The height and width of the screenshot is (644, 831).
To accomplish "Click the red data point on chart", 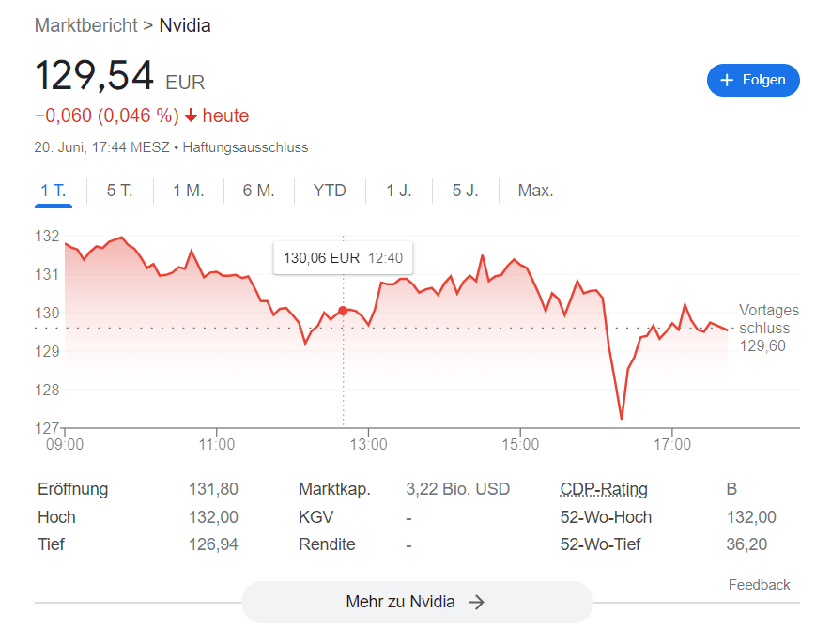I will pos(343,310).
